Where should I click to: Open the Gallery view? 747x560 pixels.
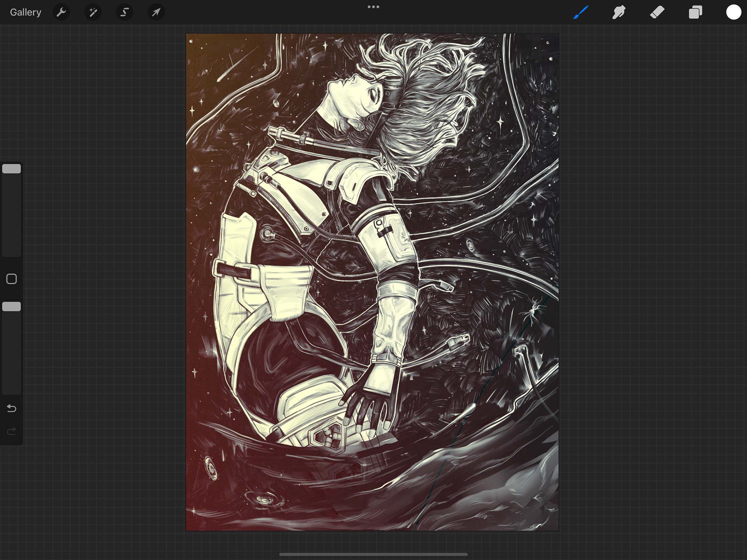[x=25, y=12]
